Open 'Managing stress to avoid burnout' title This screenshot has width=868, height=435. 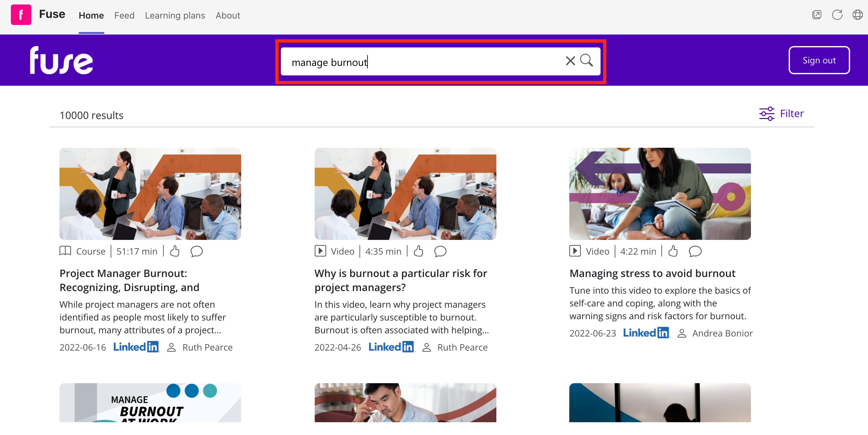[652, 273]
